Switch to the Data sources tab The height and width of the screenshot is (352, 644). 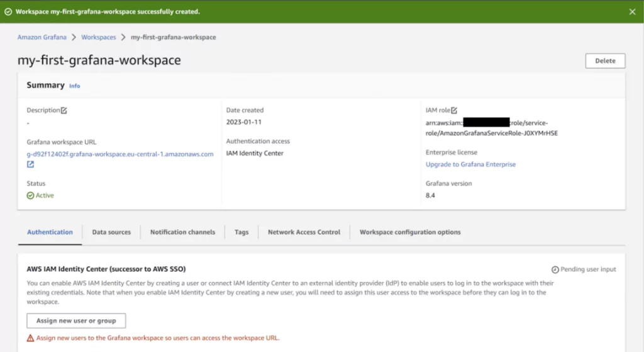click(111, 232)
